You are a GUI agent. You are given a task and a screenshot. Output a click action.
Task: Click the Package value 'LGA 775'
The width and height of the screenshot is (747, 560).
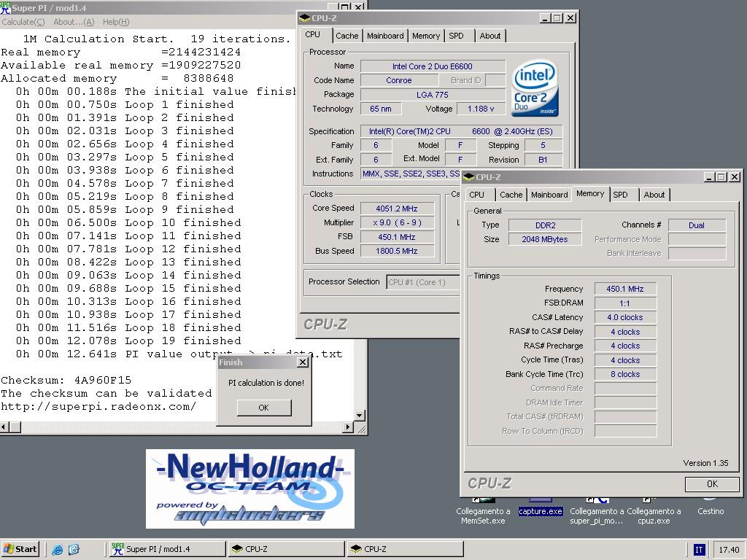tap(433, 95)
